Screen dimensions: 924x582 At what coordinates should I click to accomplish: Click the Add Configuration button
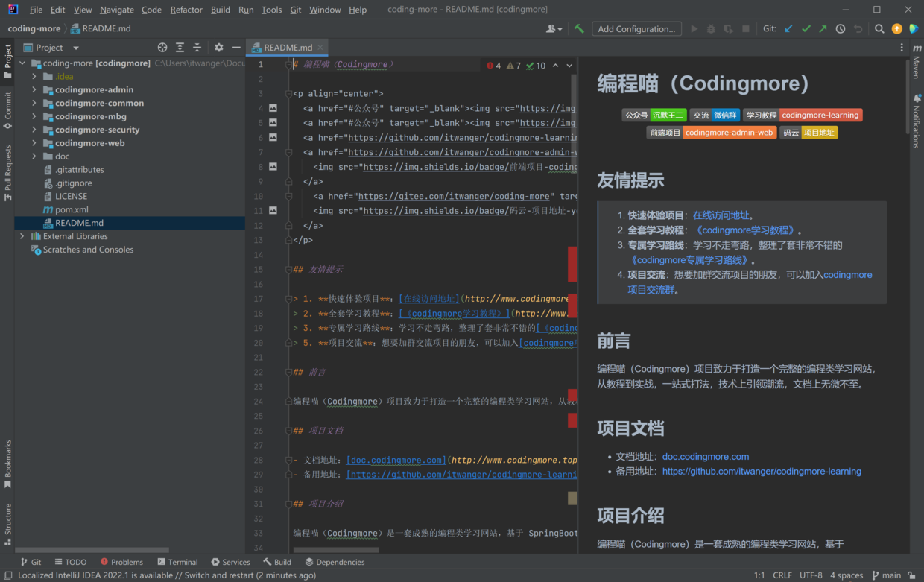(x=636, y=29)
